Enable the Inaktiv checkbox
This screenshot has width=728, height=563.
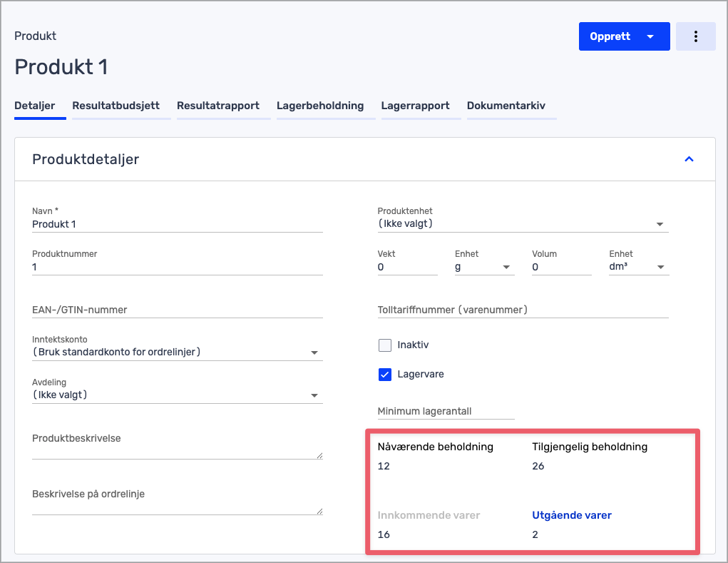[385, 345]
